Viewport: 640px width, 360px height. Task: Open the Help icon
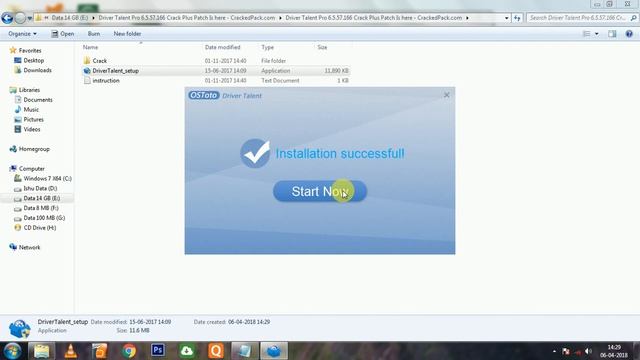[x=629, y=34]
